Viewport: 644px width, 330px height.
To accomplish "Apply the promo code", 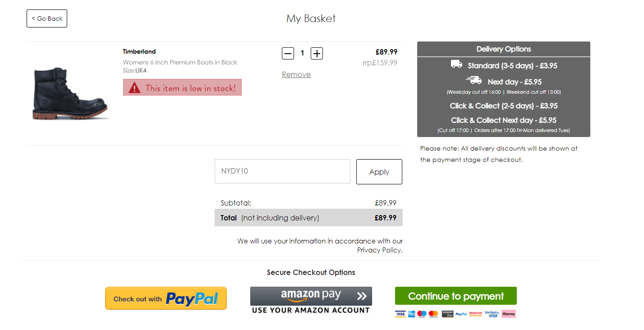I will 379,172.
